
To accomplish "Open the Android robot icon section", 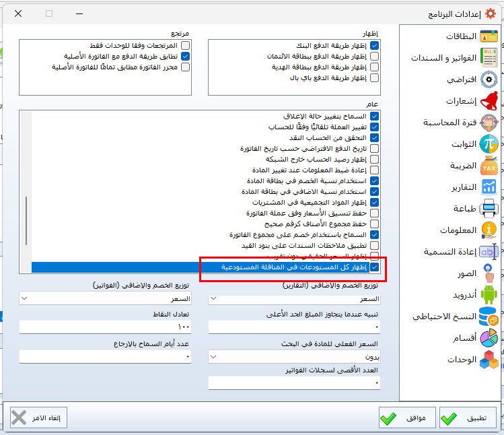I will [x=489, y=294].
